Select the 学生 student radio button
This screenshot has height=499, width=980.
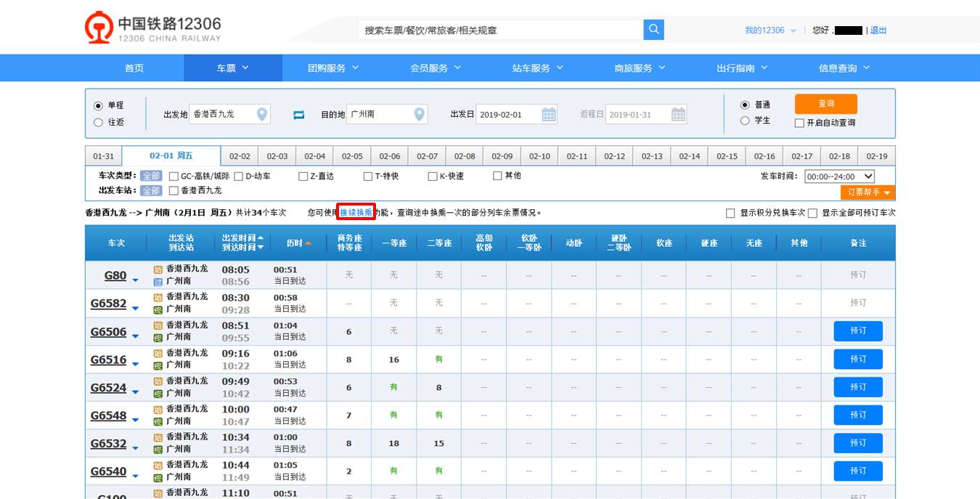coord(745,121)
